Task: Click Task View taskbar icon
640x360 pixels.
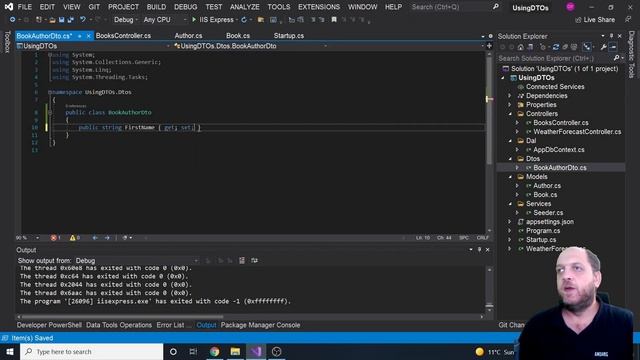Action: click(193, 352)
